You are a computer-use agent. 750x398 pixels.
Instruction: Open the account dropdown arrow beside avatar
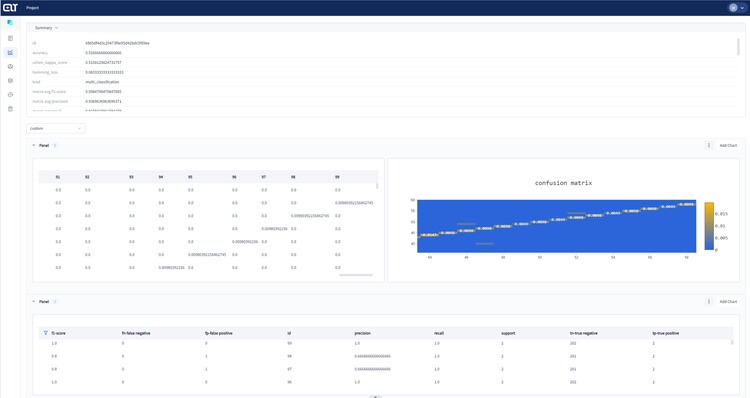click(742, 8)
